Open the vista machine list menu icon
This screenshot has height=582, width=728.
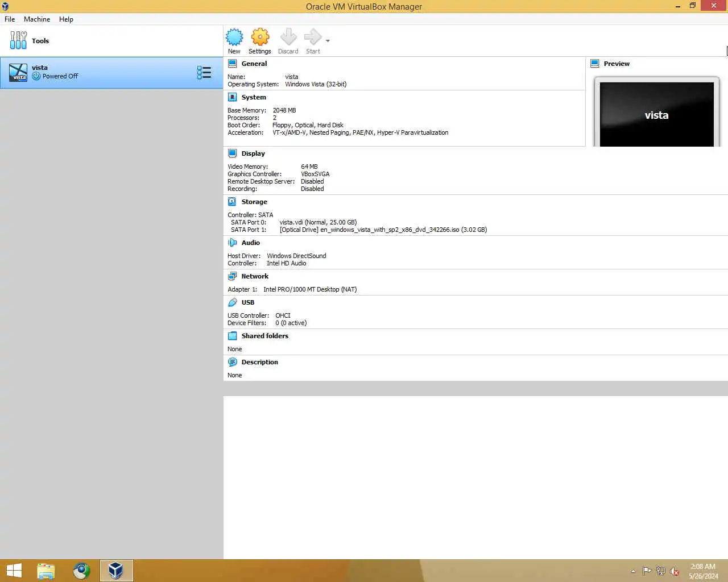point(204,73)
